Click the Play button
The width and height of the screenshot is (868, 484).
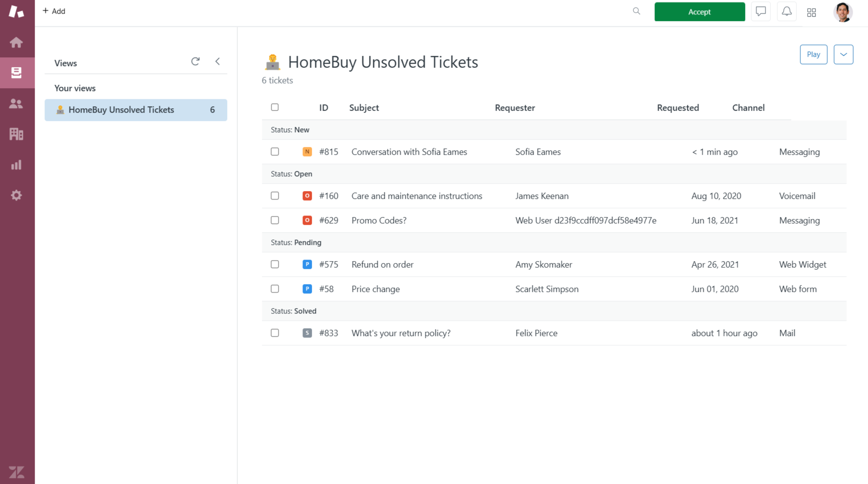(x=813, y=54)
